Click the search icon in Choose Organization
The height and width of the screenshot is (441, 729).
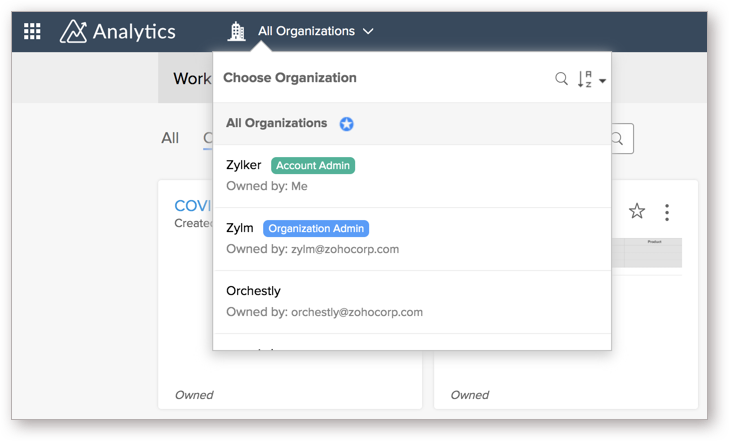[562, 79]
